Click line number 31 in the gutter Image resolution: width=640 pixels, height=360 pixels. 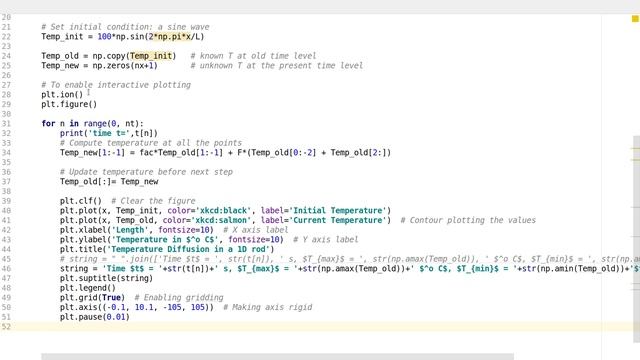(x=6, y=123)
